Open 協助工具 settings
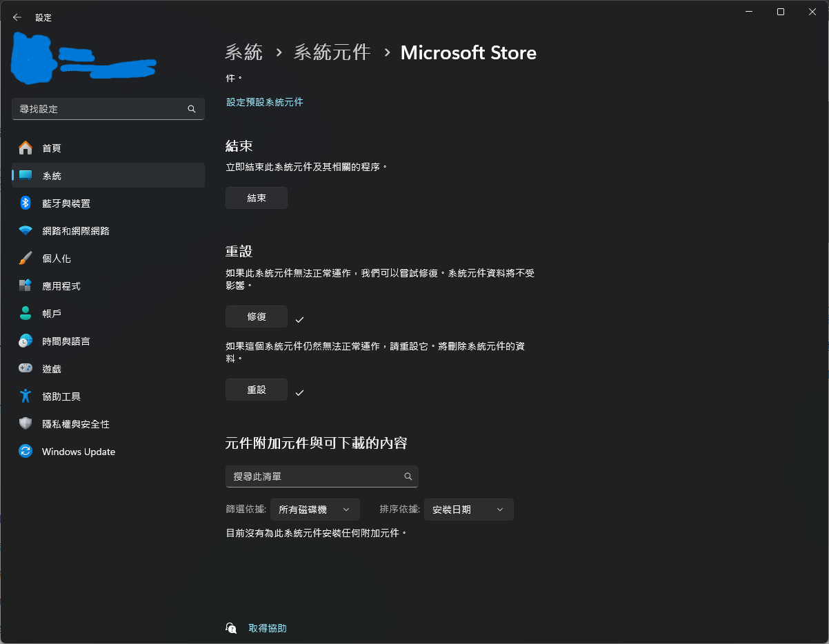 pos(108,396)
